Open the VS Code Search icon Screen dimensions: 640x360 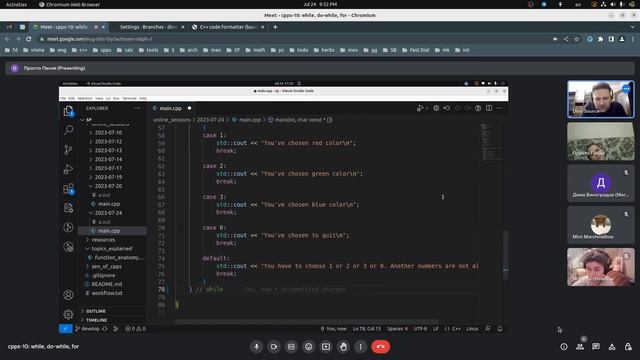pos(68,130)
